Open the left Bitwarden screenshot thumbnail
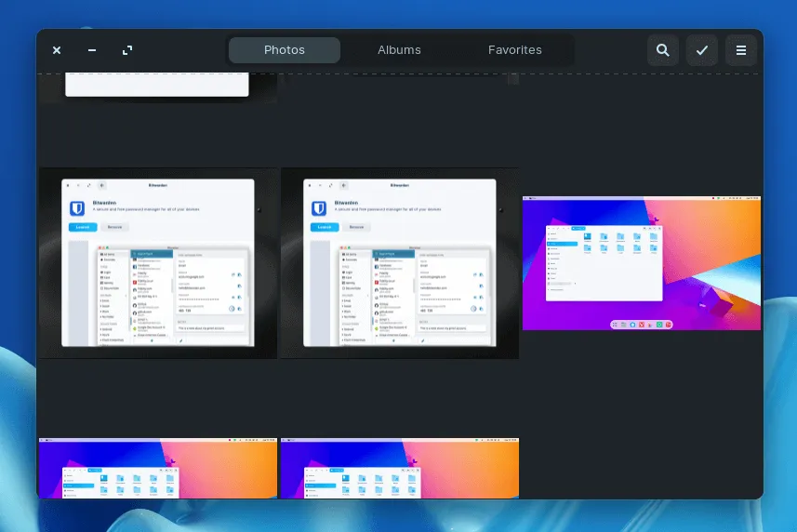This screenshot has width=797, height=532. (x=158, y=263)
